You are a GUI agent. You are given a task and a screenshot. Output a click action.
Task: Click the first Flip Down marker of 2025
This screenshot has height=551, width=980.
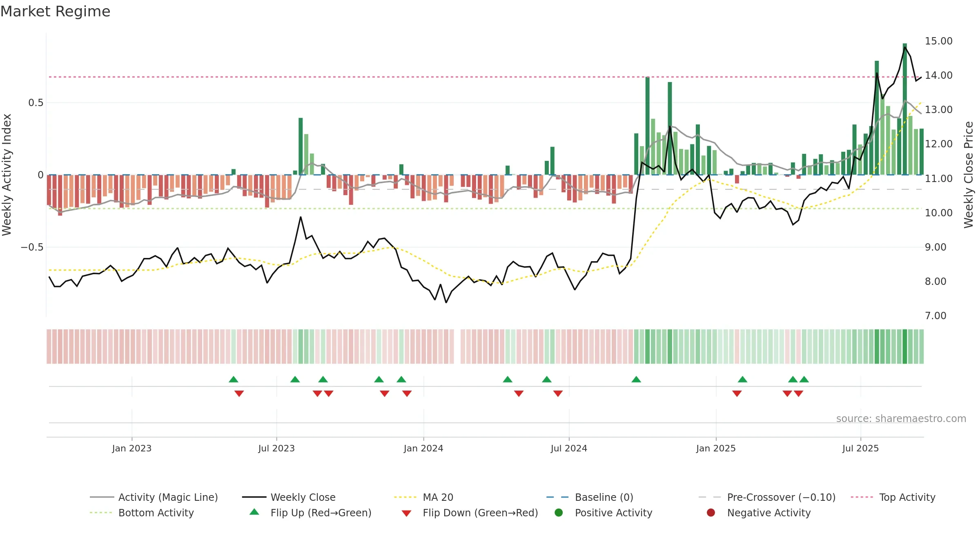point(737,393)
